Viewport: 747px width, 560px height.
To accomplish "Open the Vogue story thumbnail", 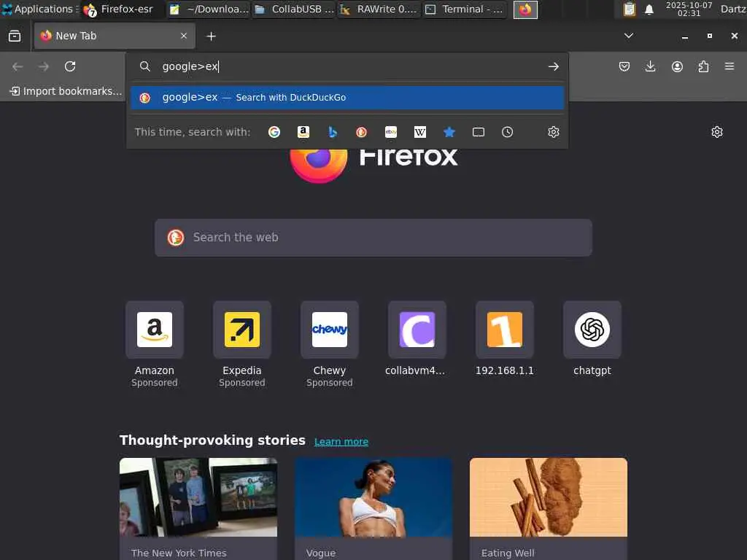I will (x=373, y=497).
